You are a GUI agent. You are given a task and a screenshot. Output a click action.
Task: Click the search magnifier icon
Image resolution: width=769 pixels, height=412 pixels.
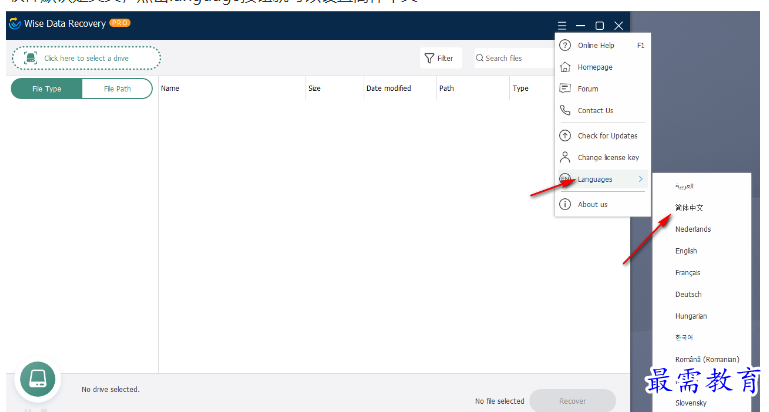click(x=480, y=58)
